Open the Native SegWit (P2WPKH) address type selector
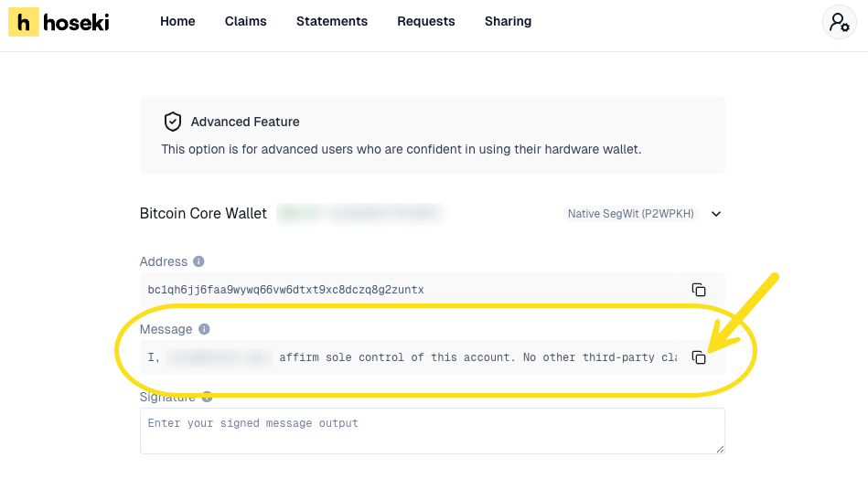868x500 pixels. [x=630, y=214]
